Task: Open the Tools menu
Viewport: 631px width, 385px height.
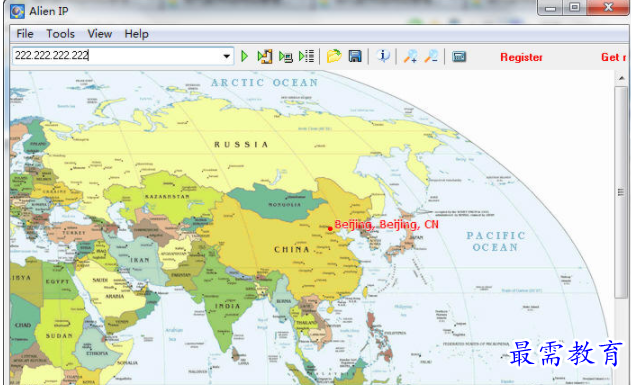Action: (x=60, y=34)
